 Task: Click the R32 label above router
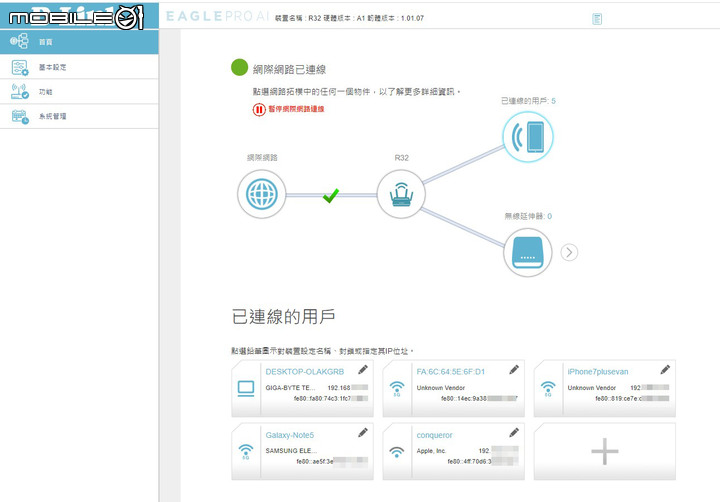coord(401,158)
